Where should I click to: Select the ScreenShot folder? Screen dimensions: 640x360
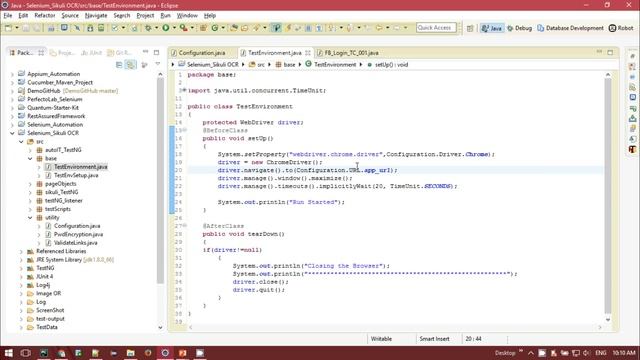click(x=50, y=310)
